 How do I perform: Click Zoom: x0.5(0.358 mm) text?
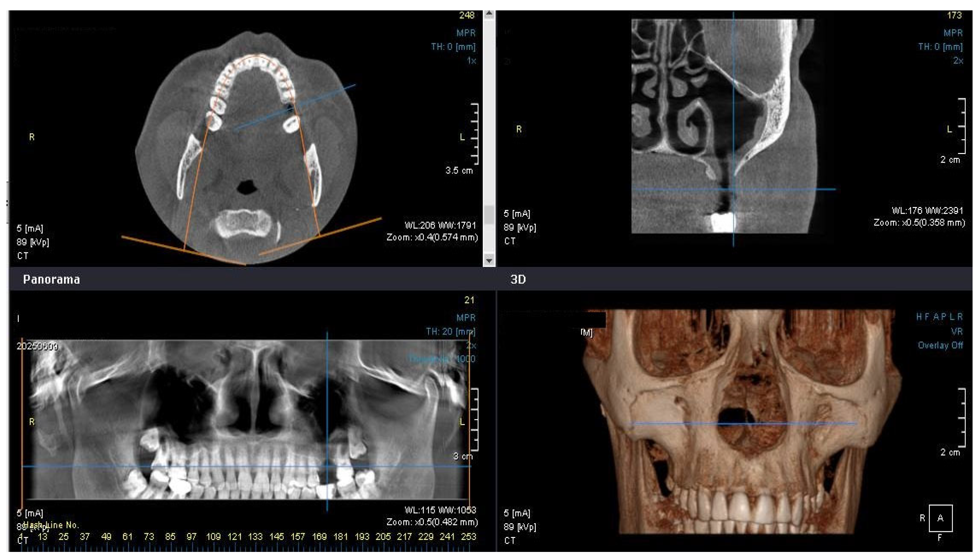(x=919, y=223)
